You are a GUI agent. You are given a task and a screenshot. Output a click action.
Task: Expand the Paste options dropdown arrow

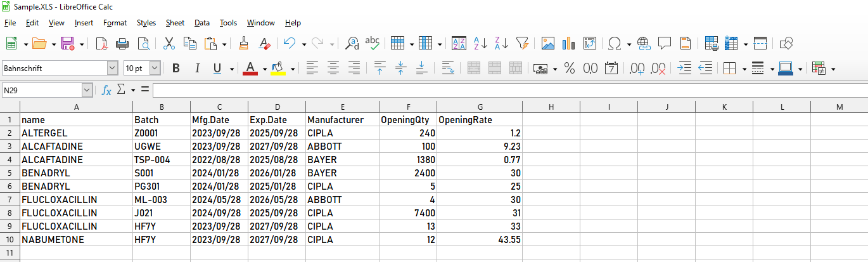(x=224, y=44)
